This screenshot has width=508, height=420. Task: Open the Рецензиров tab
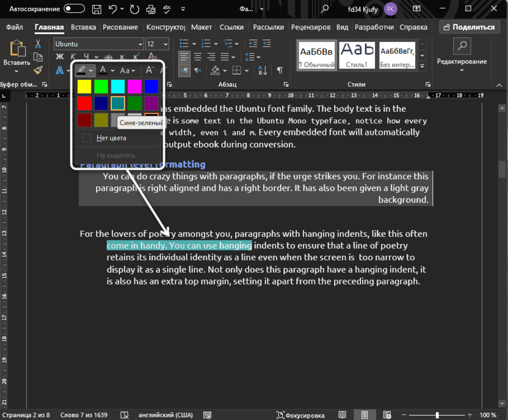coord(310,27)
